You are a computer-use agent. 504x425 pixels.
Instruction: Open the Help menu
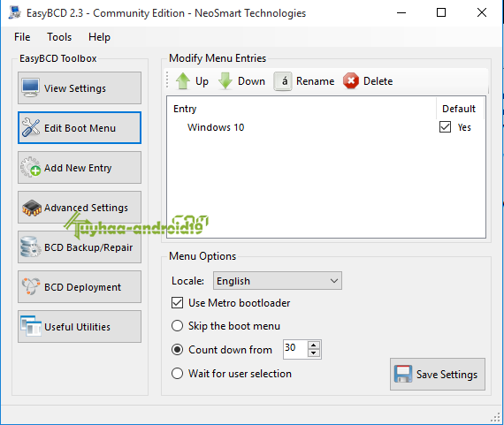pyautogui.click(x=99, y=37)
